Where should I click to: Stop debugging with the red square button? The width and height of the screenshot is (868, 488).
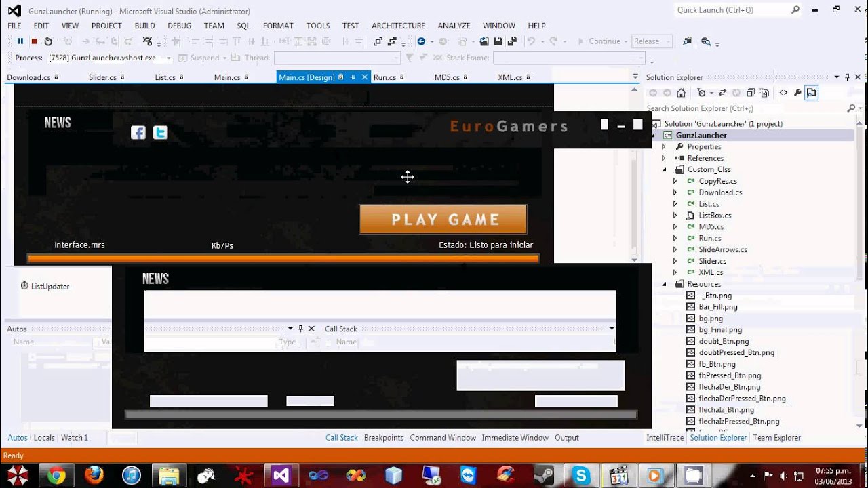(x=34, y=41)
